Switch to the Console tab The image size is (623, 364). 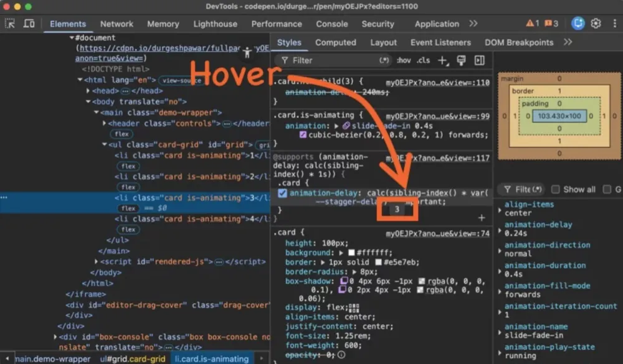332,24
